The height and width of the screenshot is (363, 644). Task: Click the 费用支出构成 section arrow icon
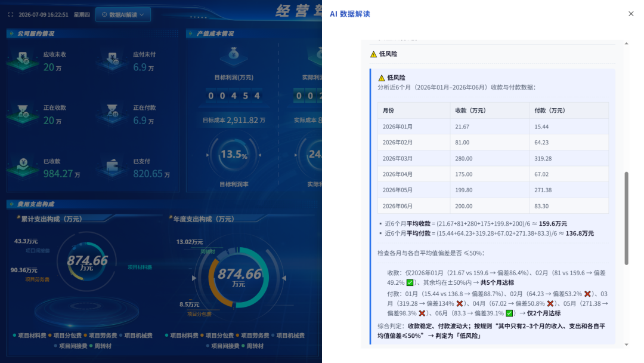point(11,204)
